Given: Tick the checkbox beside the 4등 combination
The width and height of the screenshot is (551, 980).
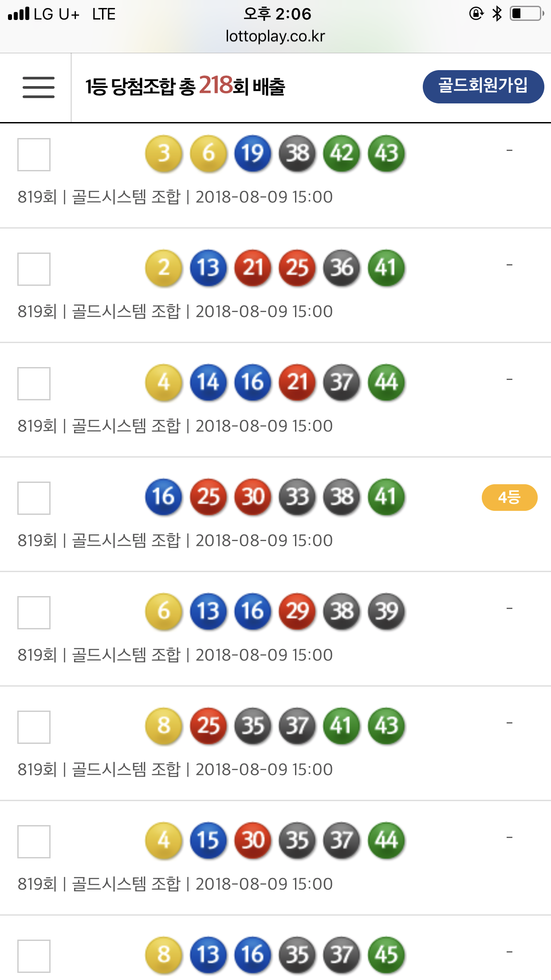Looking at the screenshot, I should [x=34, y=498].
